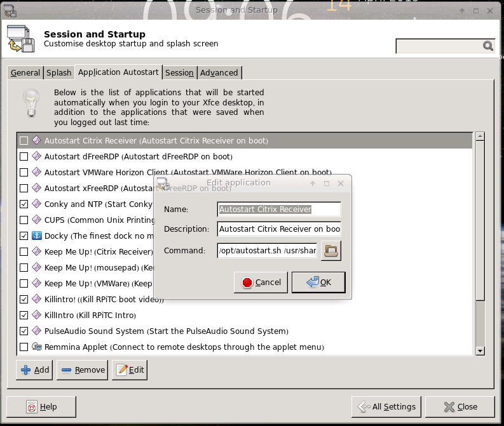Click icon beside Conky and NTP entry
This screenshot has width=504, height=426.
click(37, 204)
